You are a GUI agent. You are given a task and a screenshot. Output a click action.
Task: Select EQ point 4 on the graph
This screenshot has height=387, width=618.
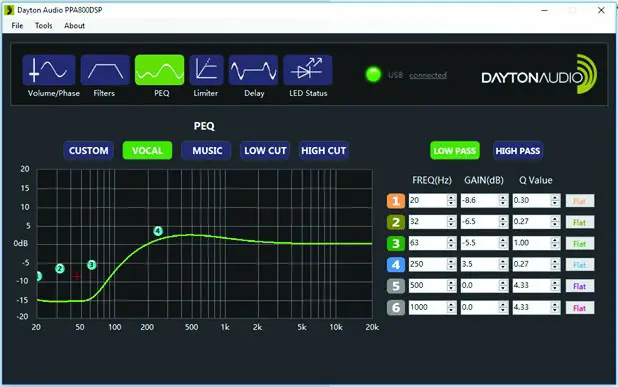[158, 231]
